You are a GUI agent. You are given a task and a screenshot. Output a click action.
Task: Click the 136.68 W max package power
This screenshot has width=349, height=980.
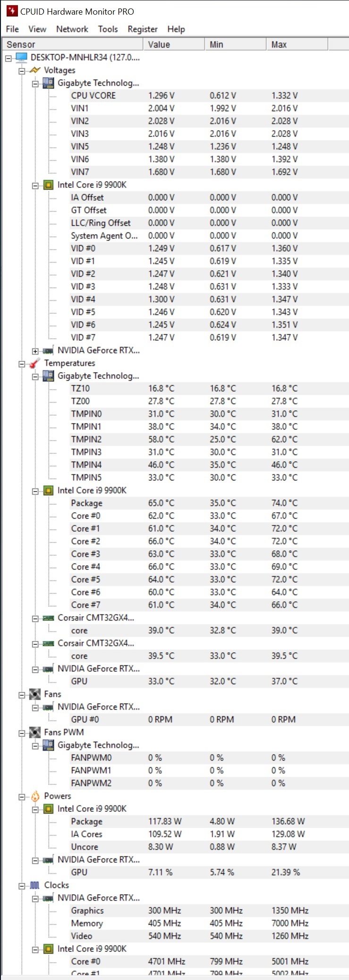coord(288,822)
